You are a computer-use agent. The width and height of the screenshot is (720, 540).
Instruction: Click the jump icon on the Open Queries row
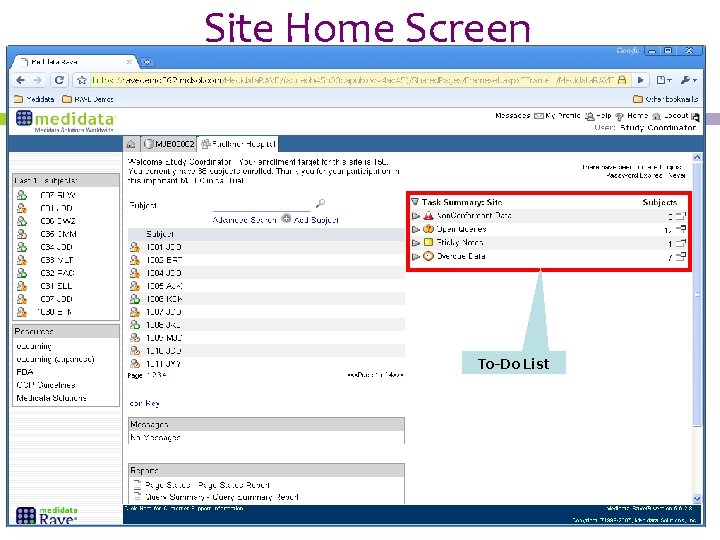tap(681, 229)
